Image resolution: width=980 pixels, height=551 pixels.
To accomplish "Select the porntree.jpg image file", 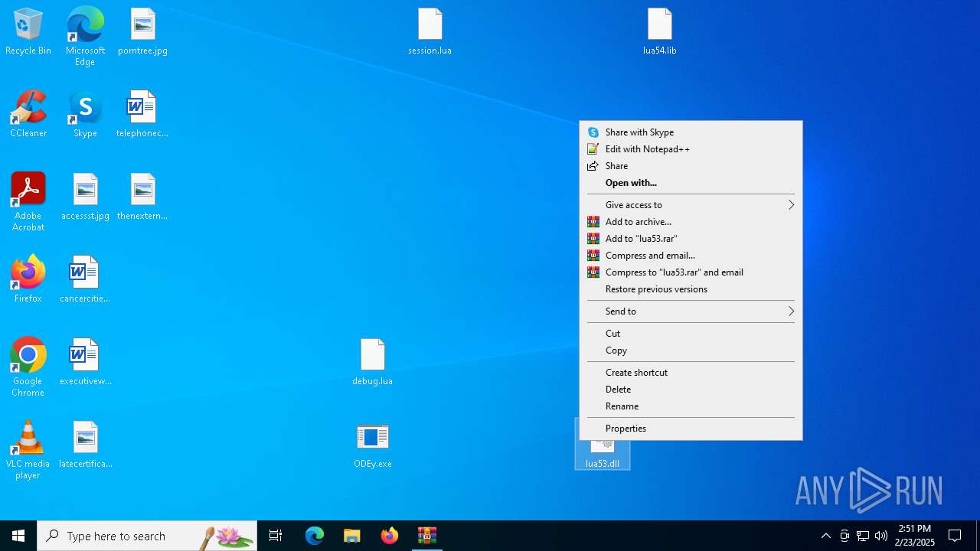I will click(142, 32).
